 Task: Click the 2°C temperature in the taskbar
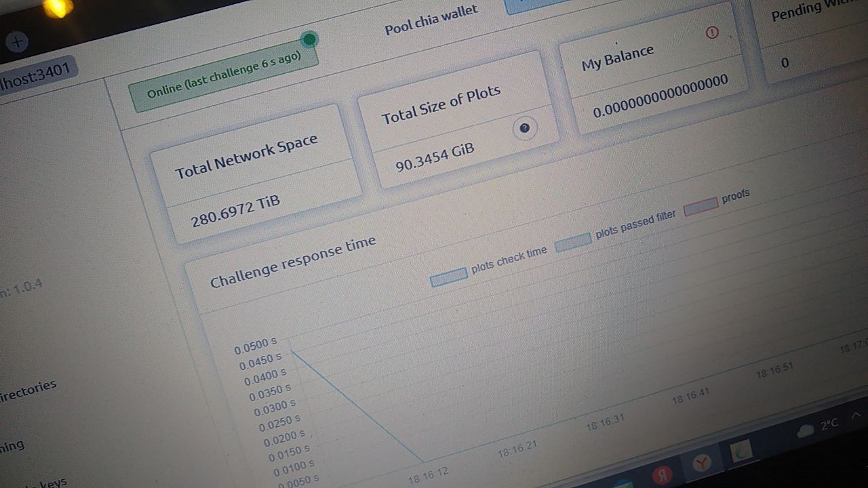(829, 425)
